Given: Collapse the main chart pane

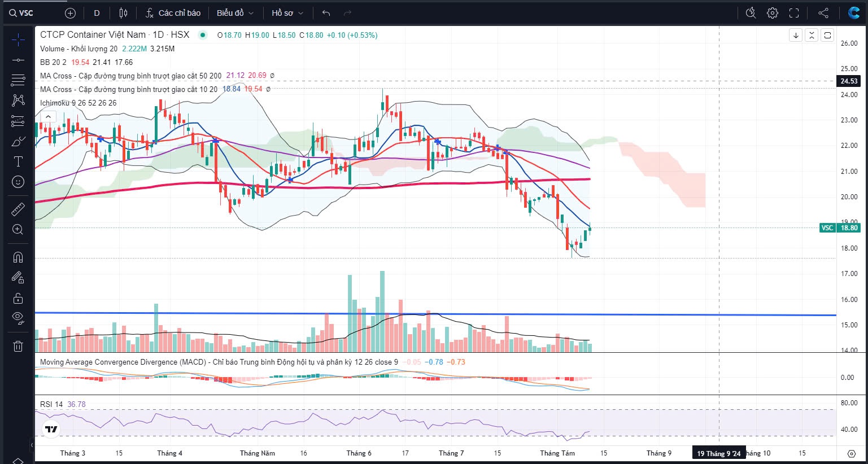Looking at the screenshot, I should point(812,35).
